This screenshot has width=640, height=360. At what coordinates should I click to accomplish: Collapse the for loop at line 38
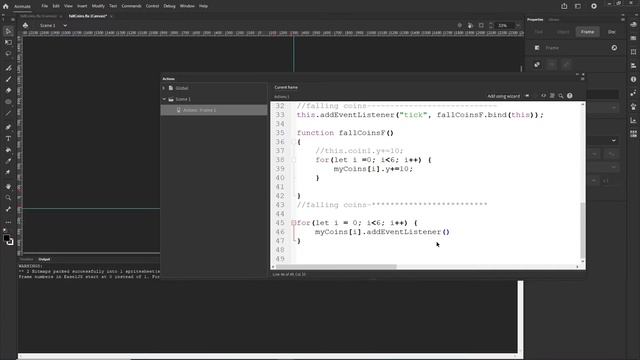[293, 160]
